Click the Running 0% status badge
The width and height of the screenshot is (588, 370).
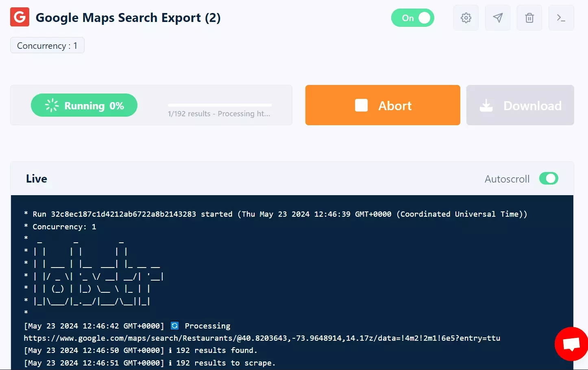tap(84, 105)
